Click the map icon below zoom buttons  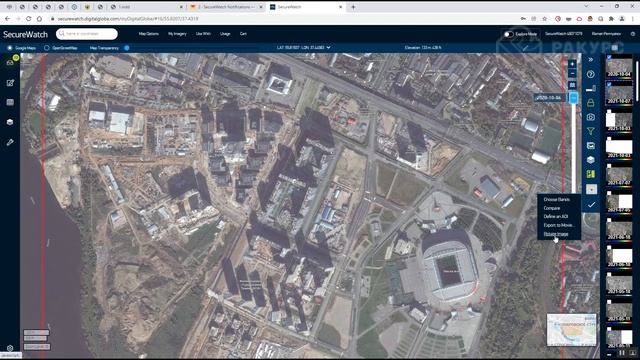coord(572,85)
